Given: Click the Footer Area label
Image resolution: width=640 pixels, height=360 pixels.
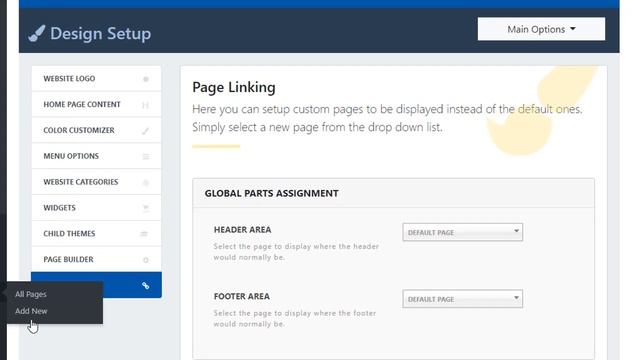Looking at the screenshot, I should [x=242, y=296].
